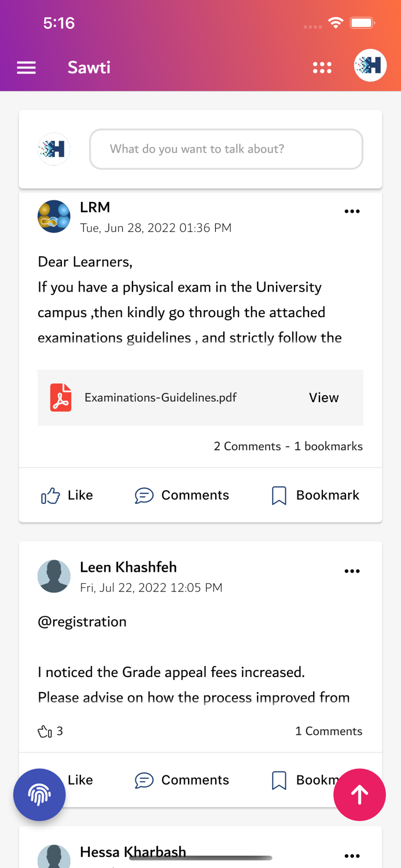
Task: View the Examinations-Guidelines.pdf attachment
Action: pyautogui.click(x=323, y=398)
